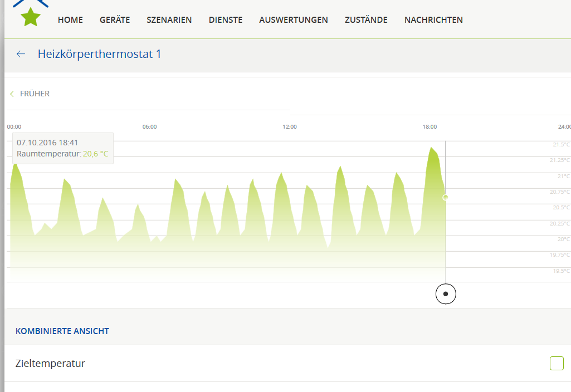Click the Raumtemperatur tooltip box
This screenshot has width=571, height=392.
[x=62, y=148]
